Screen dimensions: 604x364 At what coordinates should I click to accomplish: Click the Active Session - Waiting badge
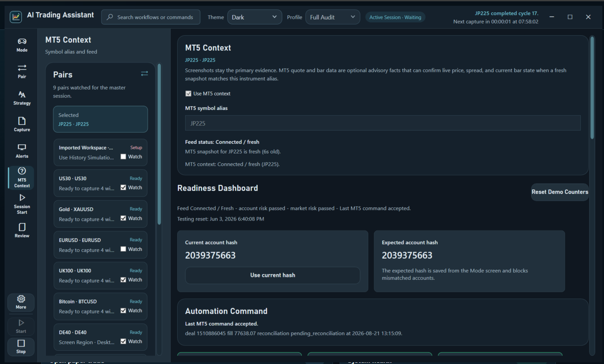click(x=395, y=17)
